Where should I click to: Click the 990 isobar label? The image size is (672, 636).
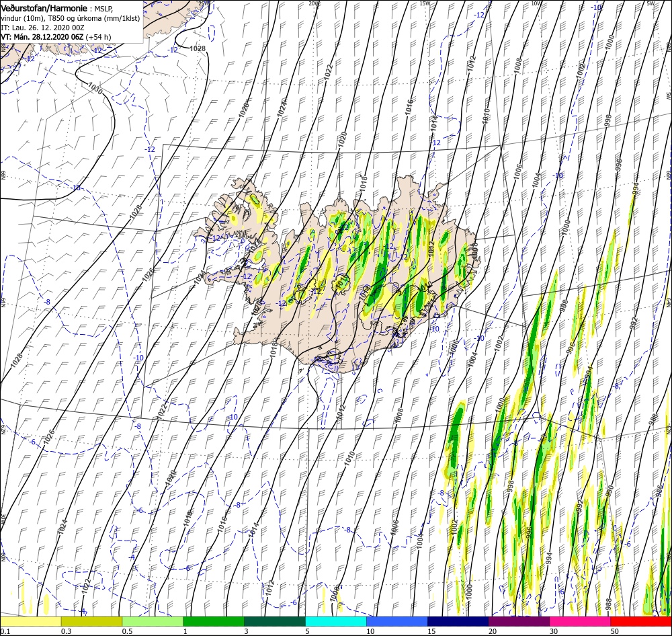pyautogui.click(x=610, y=492)
